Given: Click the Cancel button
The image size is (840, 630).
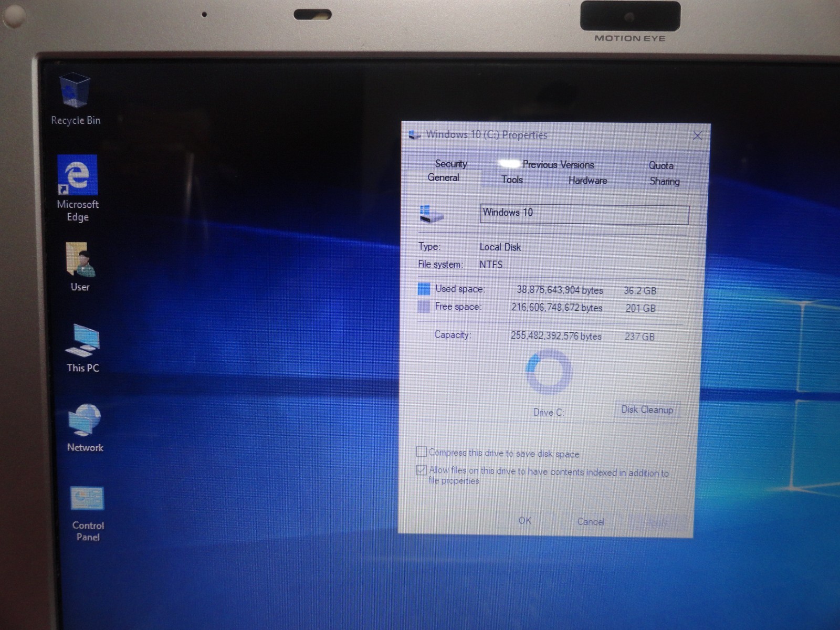Looking at the screenshot, I should pos(591,522).
